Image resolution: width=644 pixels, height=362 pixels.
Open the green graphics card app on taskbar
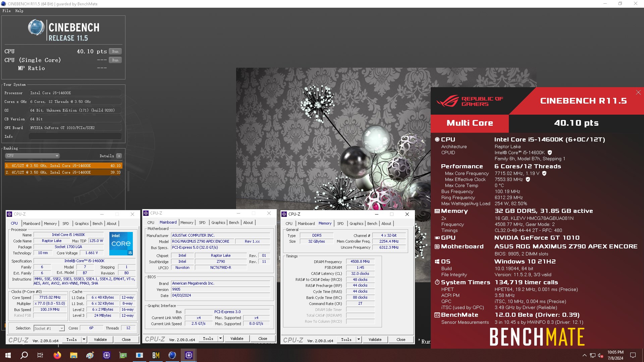coord(123,355)
